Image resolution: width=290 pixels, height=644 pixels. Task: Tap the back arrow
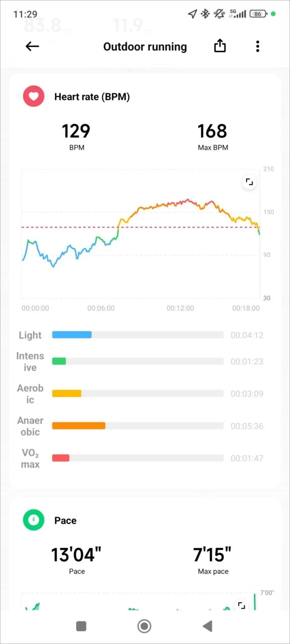click(x=32, y=46)
